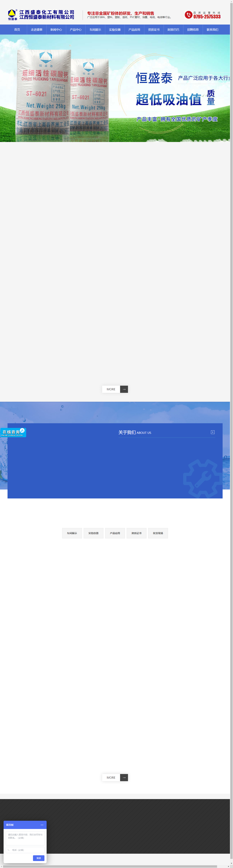
Task: Click the 关于我们 ABOUT US heading
Action: tap(135, 432)
